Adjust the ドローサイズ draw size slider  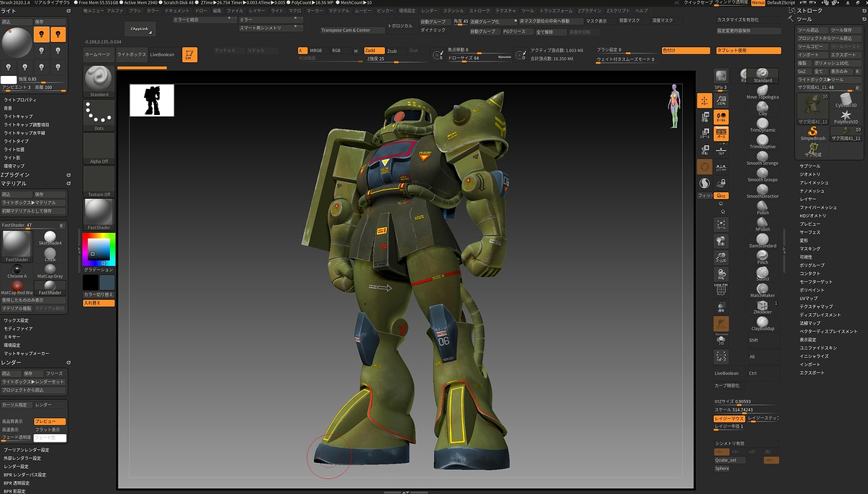coord(481,57)
